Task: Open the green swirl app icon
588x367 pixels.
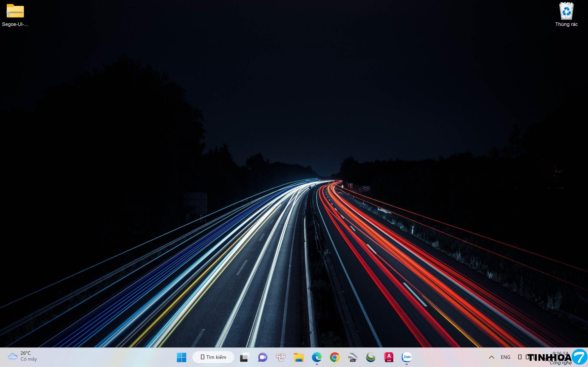Action: coord(370,357)
